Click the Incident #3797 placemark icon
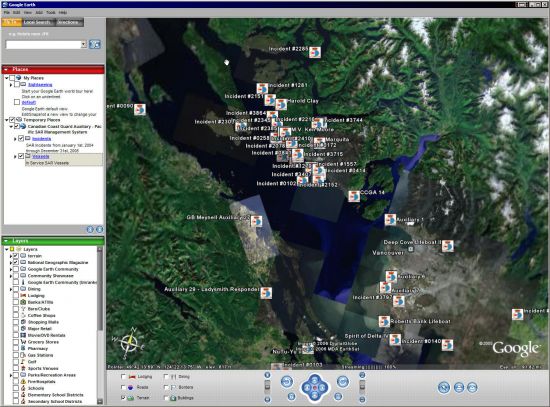The image size is (550, 407). point(398,301)
